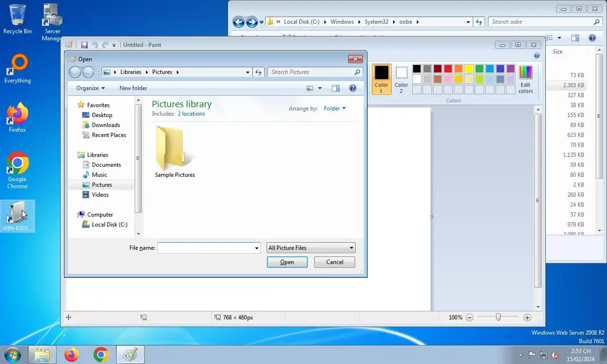
Task: Click Edit colors in Paint
Action: tap(525, 79)
